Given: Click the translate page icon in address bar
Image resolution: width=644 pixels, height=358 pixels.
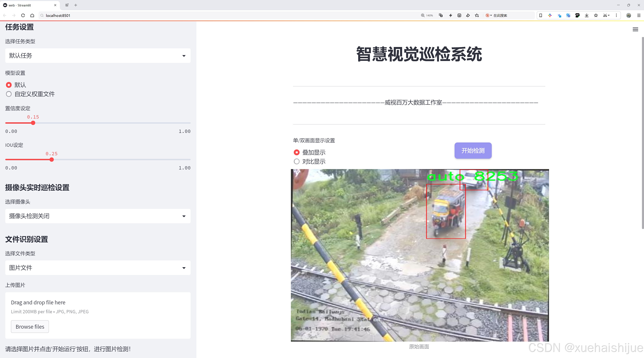Looking at the screenshot, I should 441,16.
